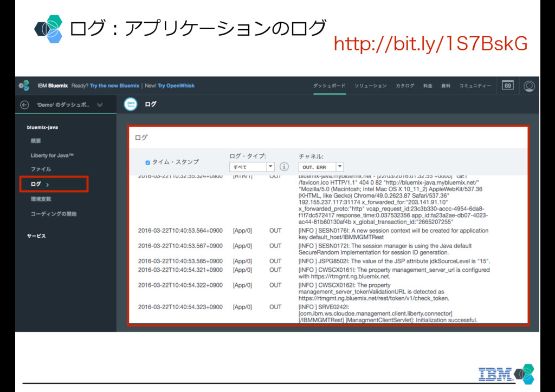Click the 69 notification counter icon
Viewport: 555px width, 392px height.
click(x=507, y=85)
